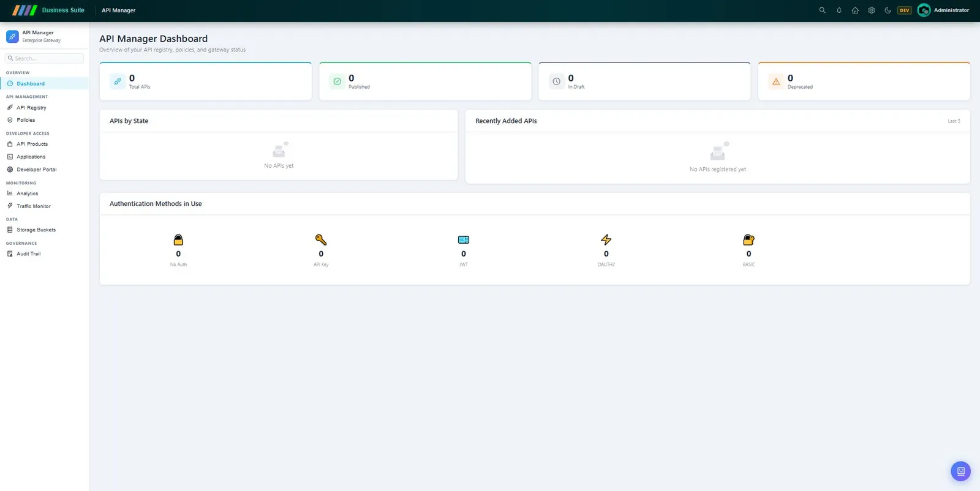Screen dimensions: 980x491
Task: Open the Developer Portal
Action: point(44,170)
